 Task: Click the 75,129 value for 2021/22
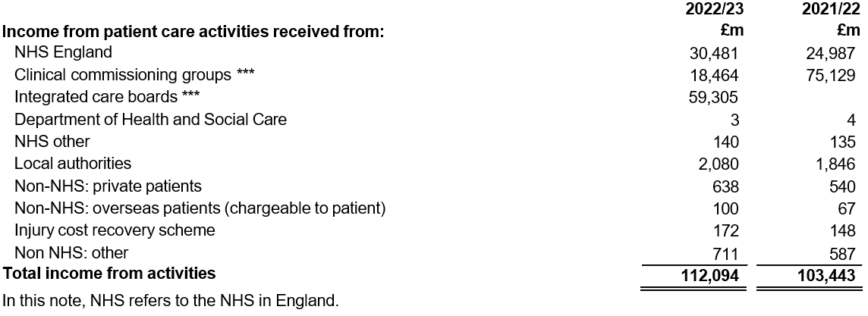click(x=831, y=75)
